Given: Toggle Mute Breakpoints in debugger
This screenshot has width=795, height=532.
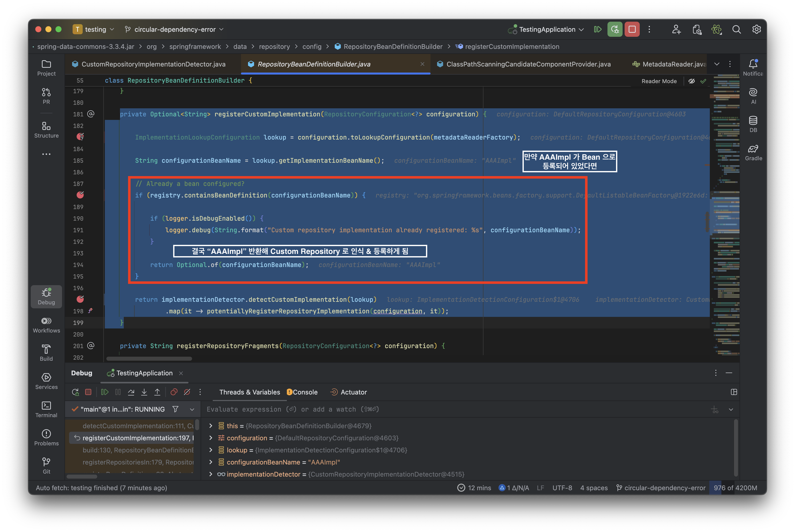Looking at the screenshot, I should pyautogui.click(x=187, y=392).
